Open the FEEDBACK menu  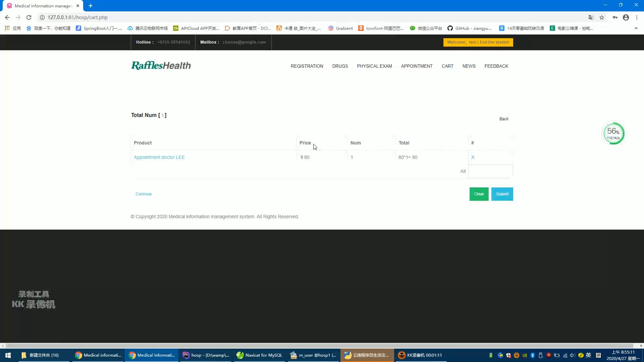496,66
